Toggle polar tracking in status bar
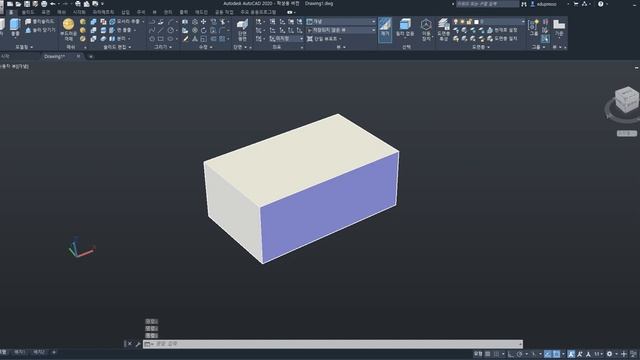The image size is (640, 360). pos(520,354)
